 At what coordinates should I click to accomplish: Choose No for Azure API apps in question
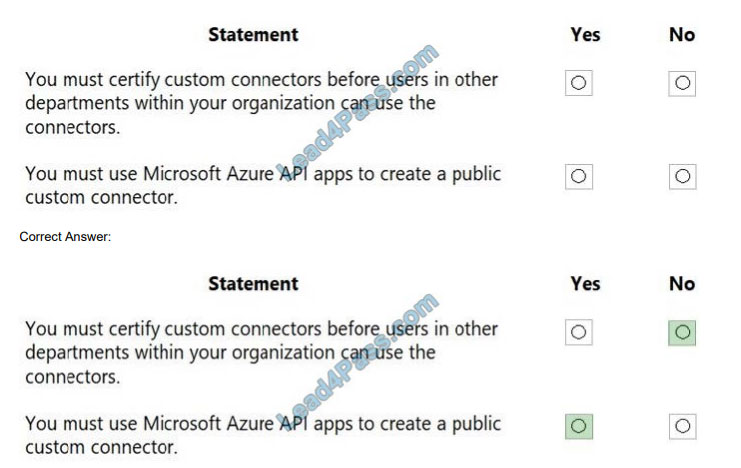tap(682, 177)
